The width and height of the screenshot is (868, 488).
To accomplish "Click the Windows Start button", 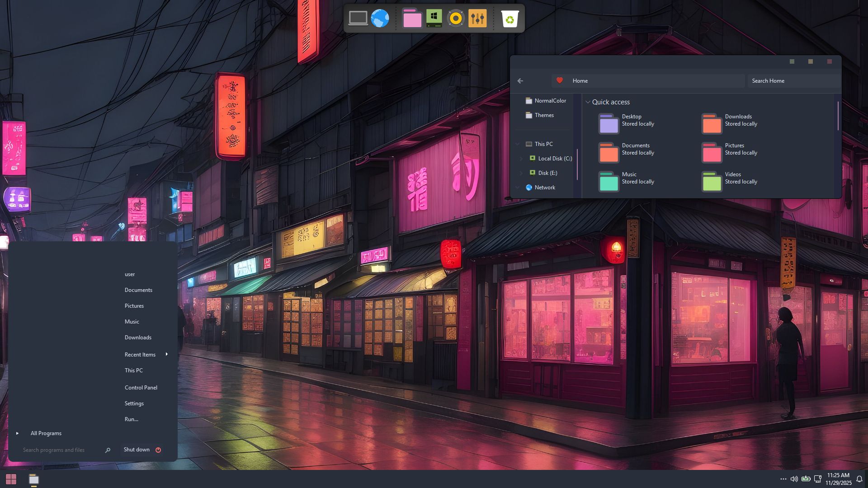I will [x=11, y=479].
